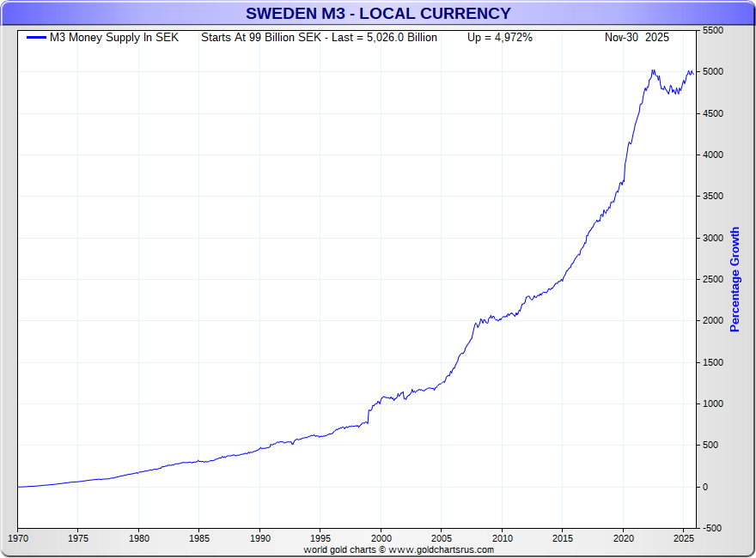The width and height of the screenshot is (756, 558).
Task: Click the blue legend line swatch
Action: (36, 38)
